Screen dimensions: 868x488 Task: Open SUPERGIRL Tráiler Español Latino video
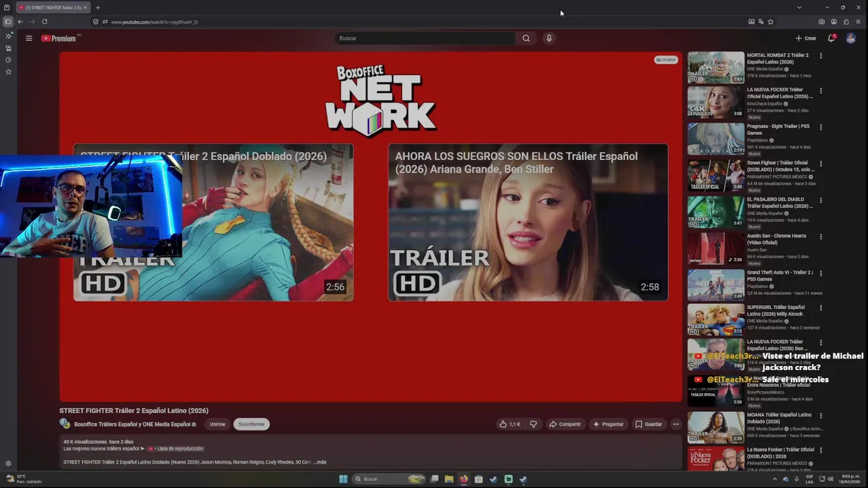click(x=777, y=310)
